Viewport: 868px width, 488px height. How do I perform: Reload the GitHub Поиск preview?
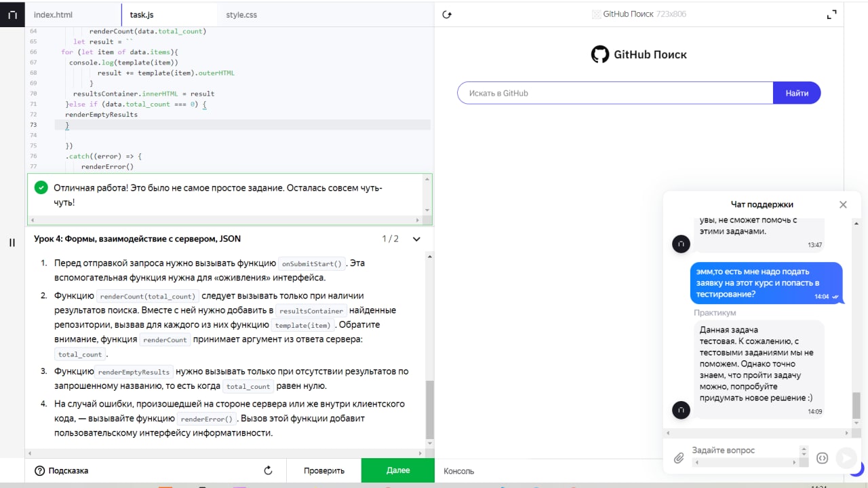447,14
